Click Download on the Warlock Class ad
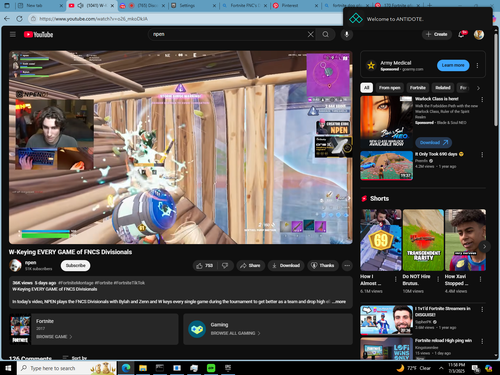 pyautogui.click(x=433, y=142)
